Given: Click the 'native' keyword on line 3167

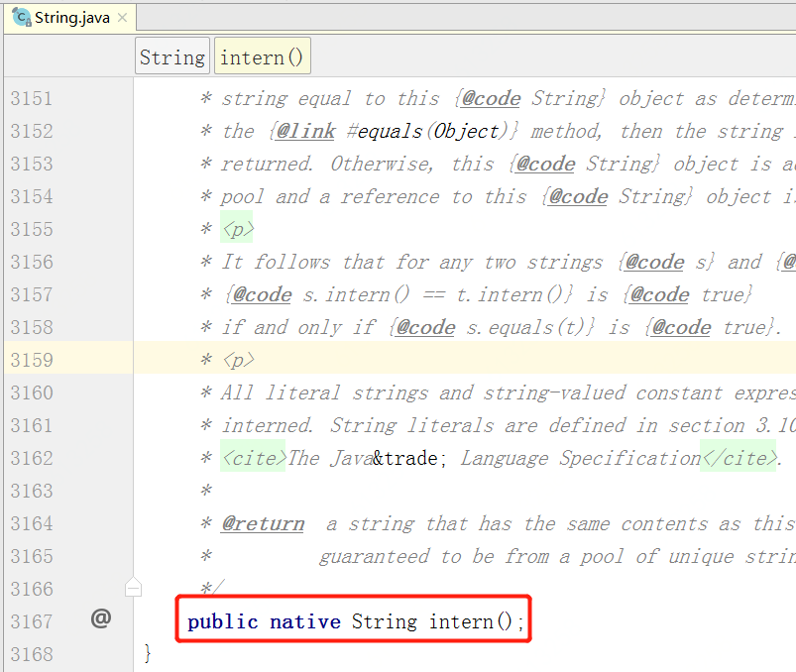Looking at the screenshot, I should (305, 621).
